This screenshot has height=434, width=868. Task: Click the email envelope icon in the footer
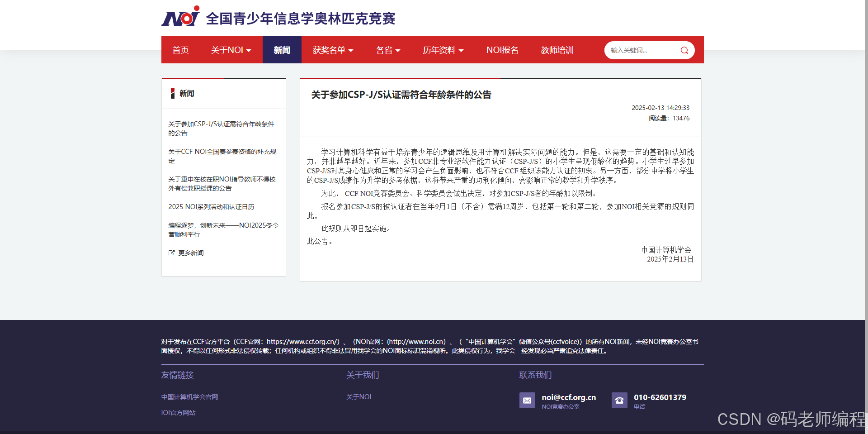tap(527, 401)
